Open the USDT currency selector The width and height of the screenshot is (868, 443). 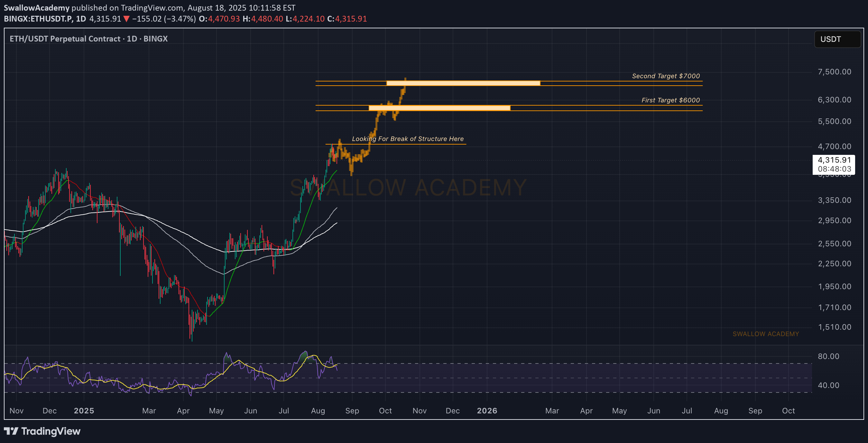click(x=837, y=39)
